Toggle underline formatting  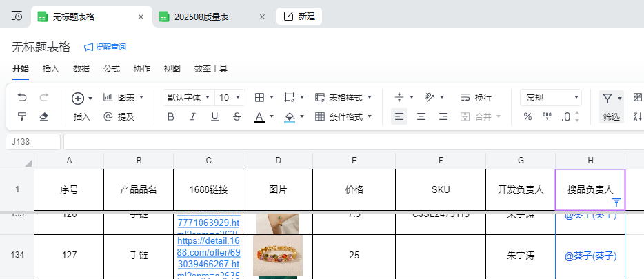tap(215, 116)
